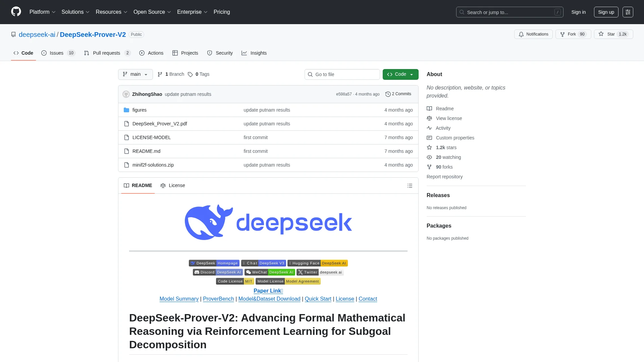Open DeepSeek_Prover_V2.pdf file
This screenshot has width=644, height=362.
click(x=160, y=124)
